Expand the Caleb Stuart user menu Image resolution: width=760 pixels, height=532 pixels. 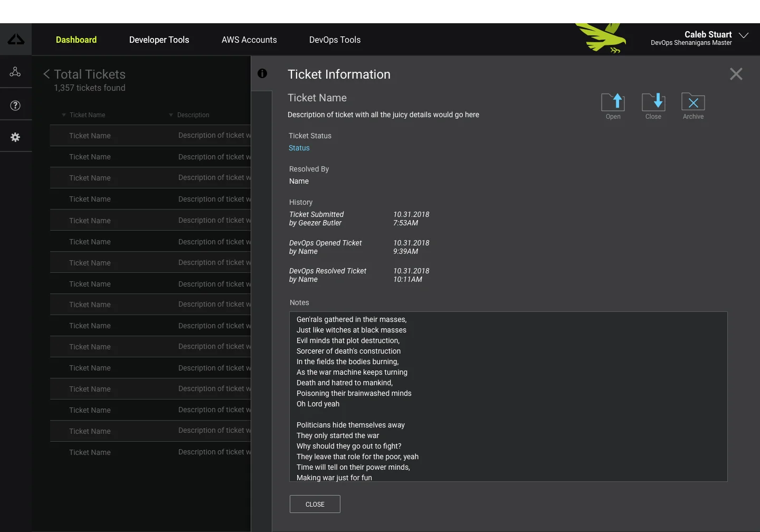coord(744,35)
